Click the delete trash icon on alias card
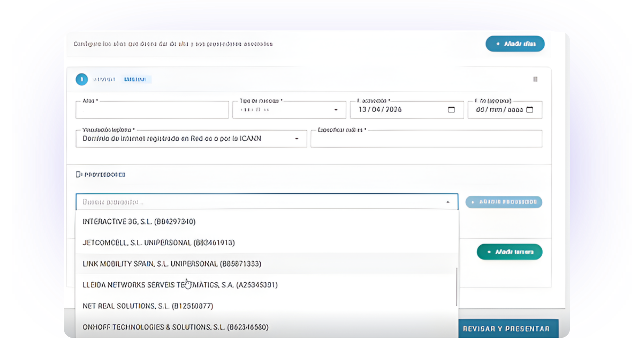Screen dimensions: 644x362 535,79
